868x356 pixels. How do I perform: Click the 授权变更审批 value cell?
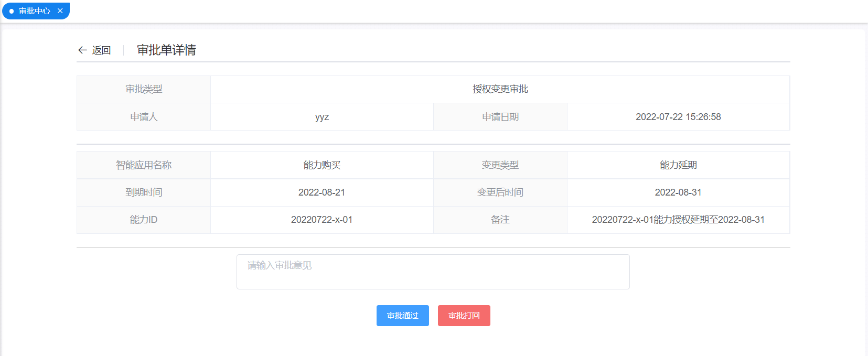pos(500,89)
